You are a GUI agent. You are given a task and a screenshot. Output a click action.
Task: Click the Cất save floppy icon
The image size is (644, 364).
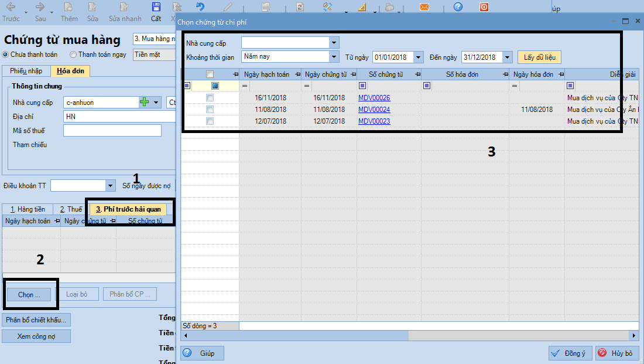(x=156, y=6)
